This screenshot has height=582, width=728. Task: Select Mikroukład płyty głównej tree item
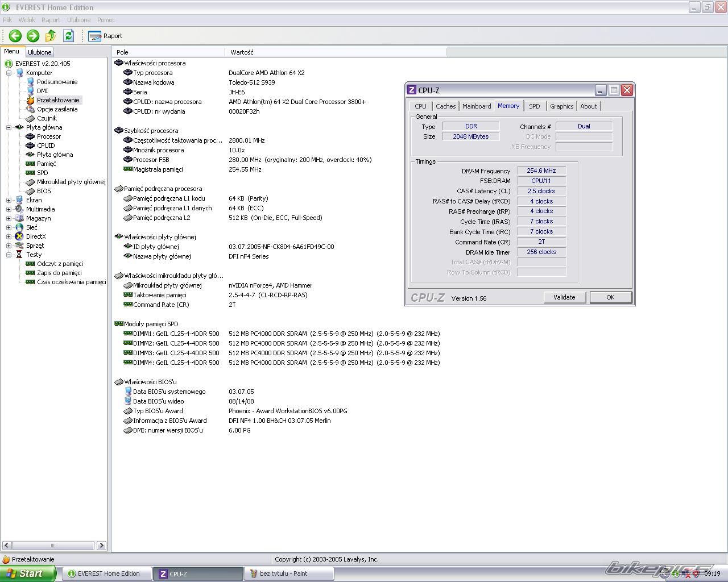pos(71,182)
